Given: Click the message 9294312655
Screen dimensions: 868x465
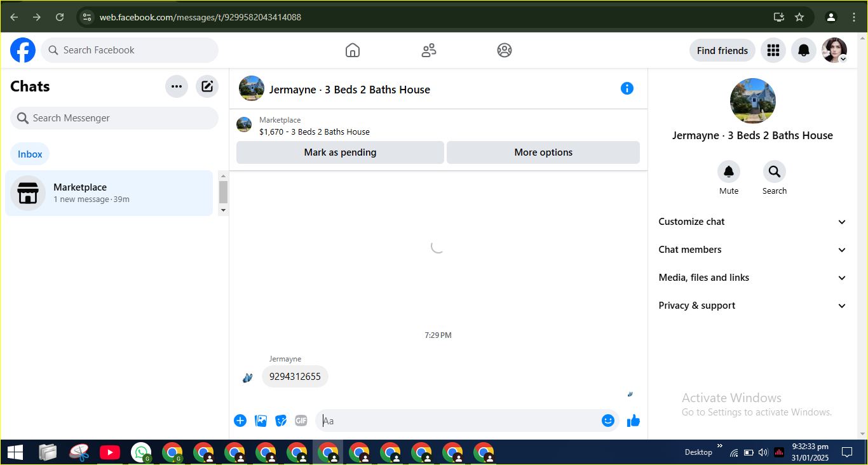Looking at the screenshot, I should tap(295, 377).
